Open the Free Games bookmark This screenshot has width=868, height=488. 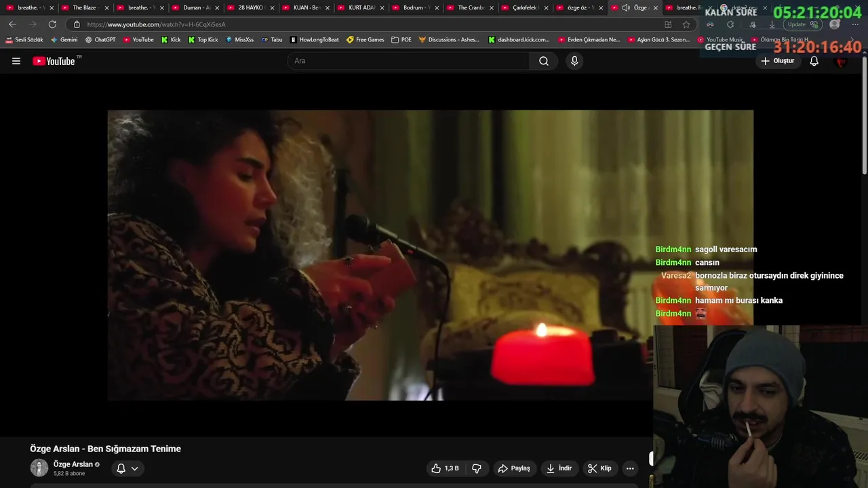coord(366,40)
